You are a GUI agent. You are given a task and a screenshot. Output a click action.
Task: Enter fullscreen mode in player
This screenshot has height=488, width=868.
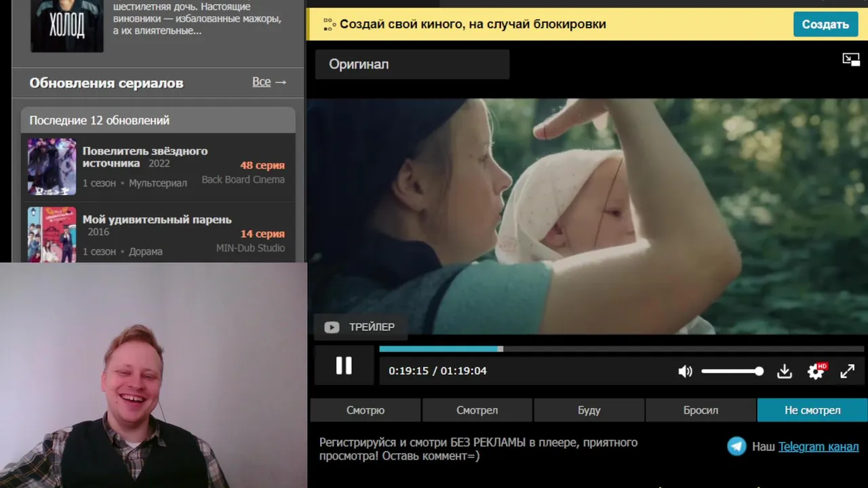click(847, 371)
